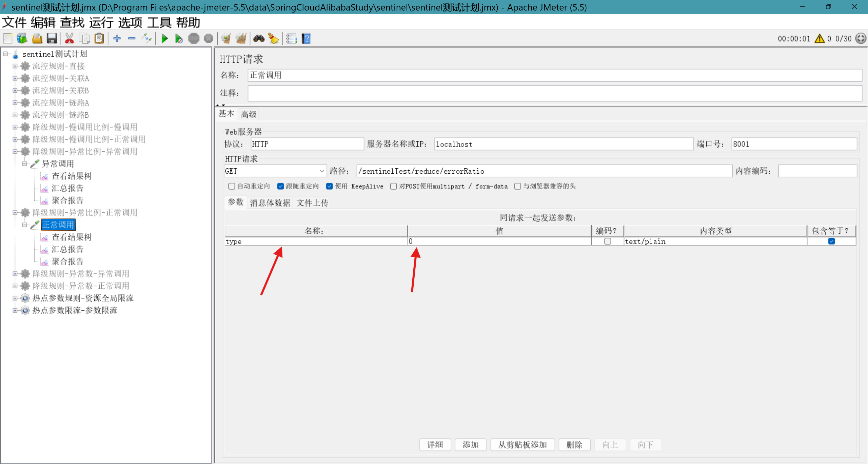Viewport: 868px width, 464px height.
Task: Click inside the 服务器名称或IP field
Action: click(x=563, y=144)
